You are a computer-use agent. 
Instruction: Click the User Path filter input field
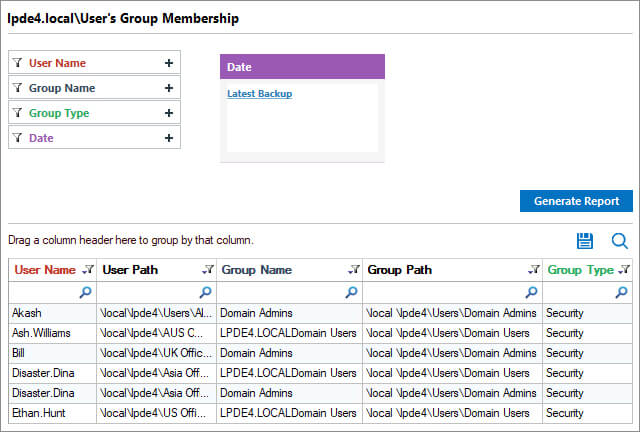(x=156, y=292)
